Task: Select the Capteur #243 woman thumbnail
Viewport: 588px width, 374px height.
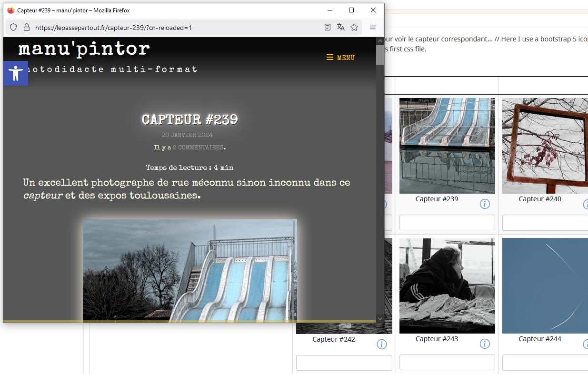Action: (447, 285)
